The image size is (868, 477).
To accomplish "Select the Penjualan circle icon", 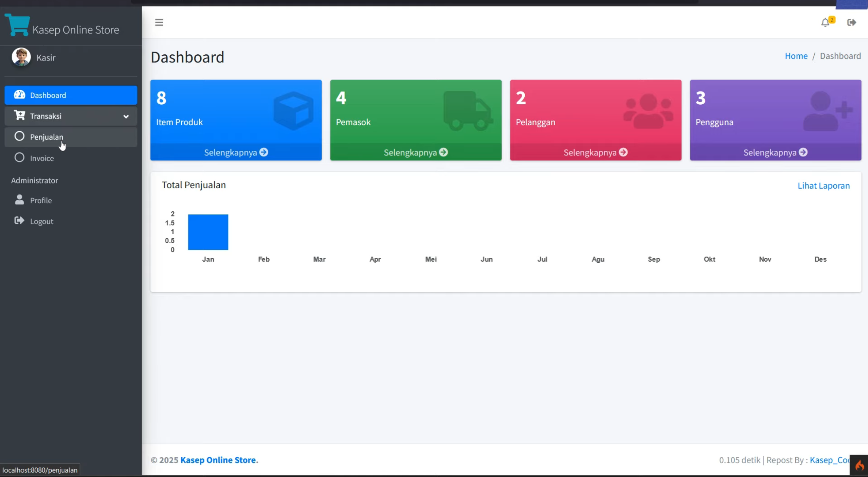I will pos(19,136).
